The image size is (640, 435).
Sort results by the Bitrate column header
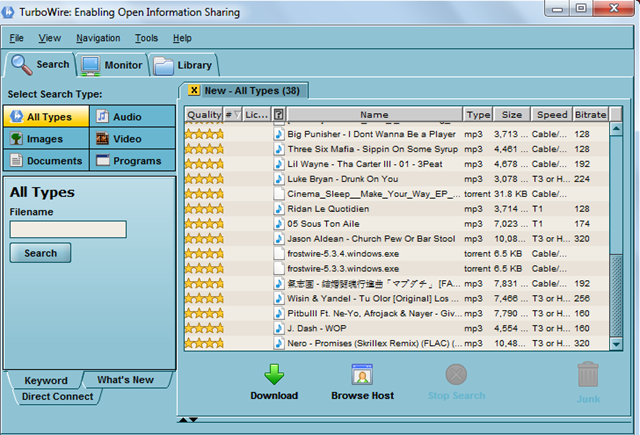click(x=590, y=115)
